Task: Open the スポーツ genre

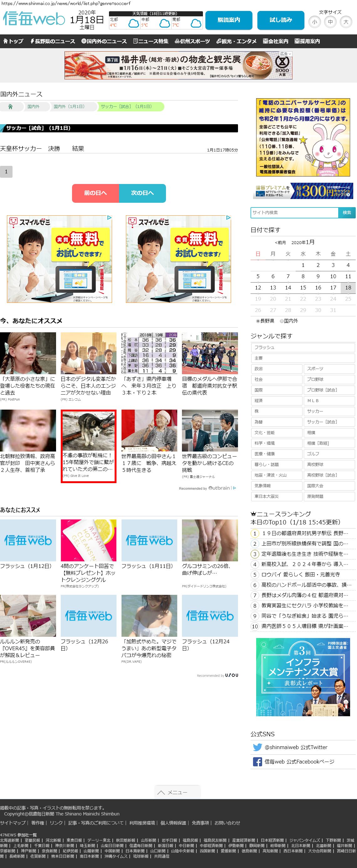Action: click(329, 369)
